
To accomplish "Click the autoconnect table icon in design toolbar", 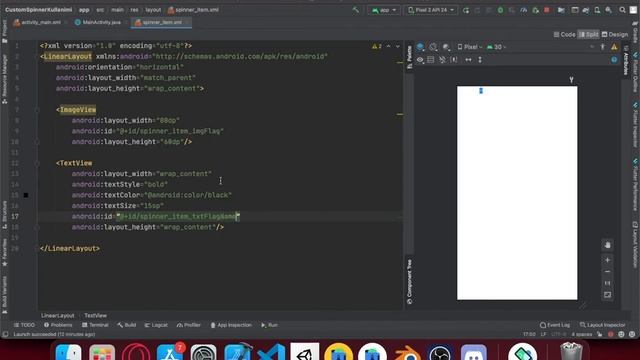I will click(x=431, y=60).
